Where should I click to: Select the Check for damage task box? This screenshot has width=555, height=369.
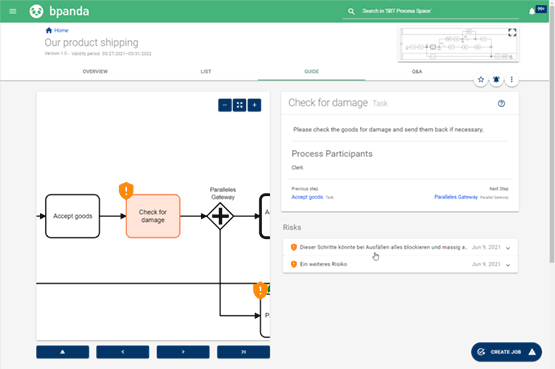coord(153,216)
